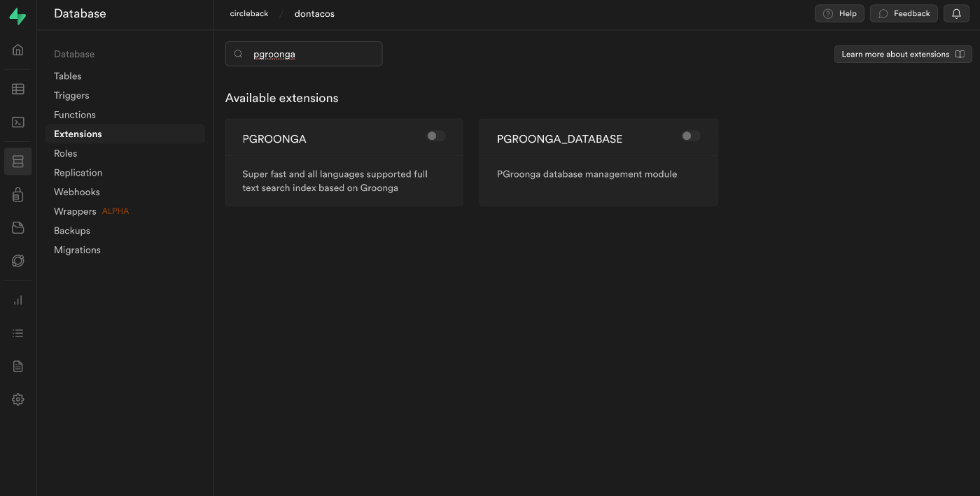Focus the extensions search field
Image resolution: width=980 pixels, height=496 pixels.
(304, 54)
